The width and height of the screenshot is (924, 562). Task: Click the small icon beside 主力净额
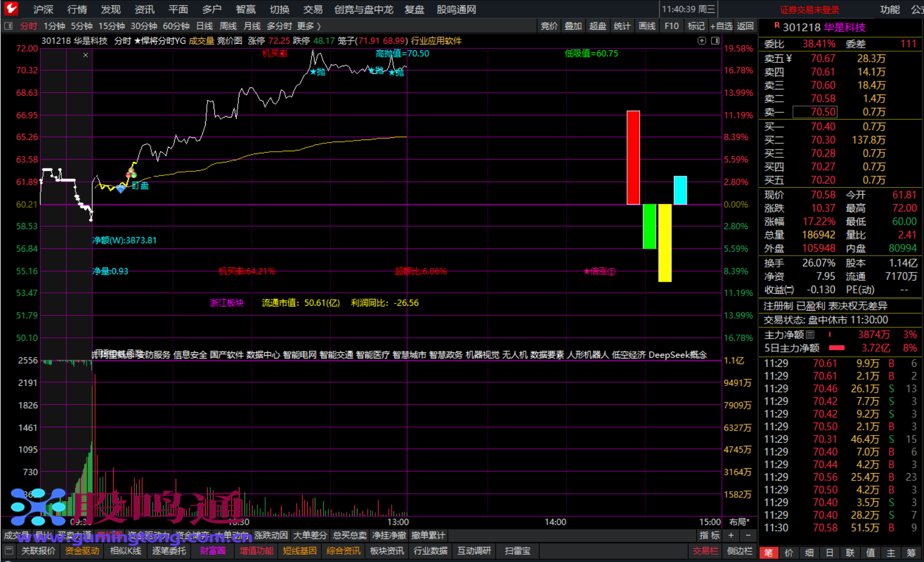click(810, 335)
